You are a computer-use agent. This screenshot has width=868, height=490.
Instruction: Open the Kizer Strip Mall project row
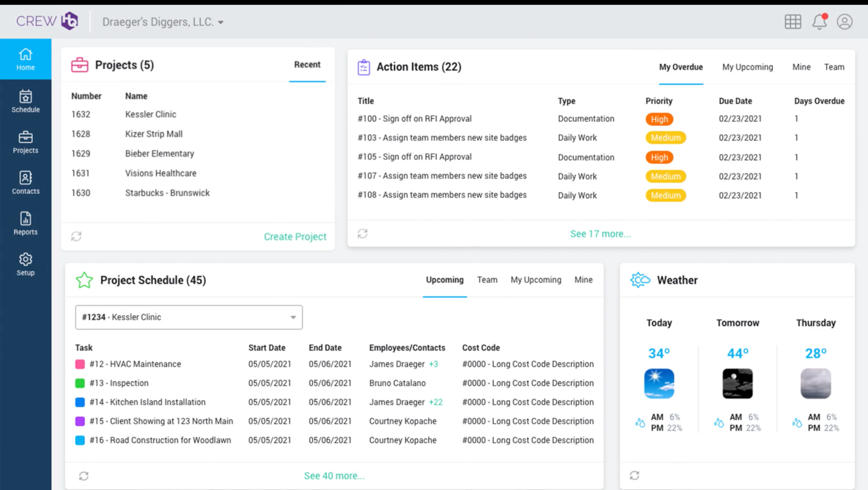tap(154, 134)
